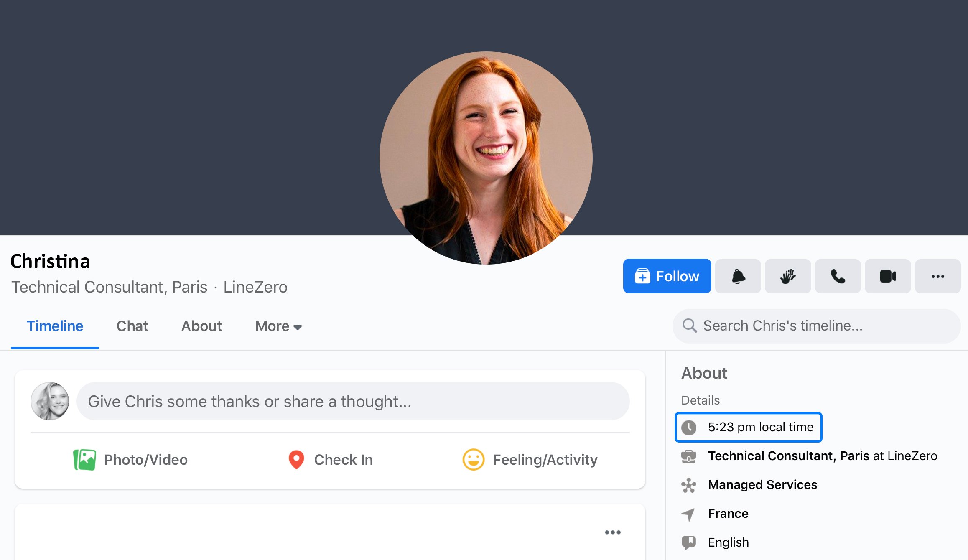Click the share a thought input box
This screenshot has width=968, height=560.
353,401
